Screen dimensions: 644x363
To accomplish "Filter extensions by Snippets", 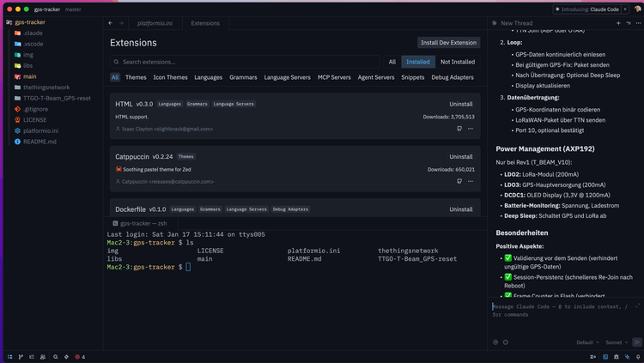I will click(413, 77).
